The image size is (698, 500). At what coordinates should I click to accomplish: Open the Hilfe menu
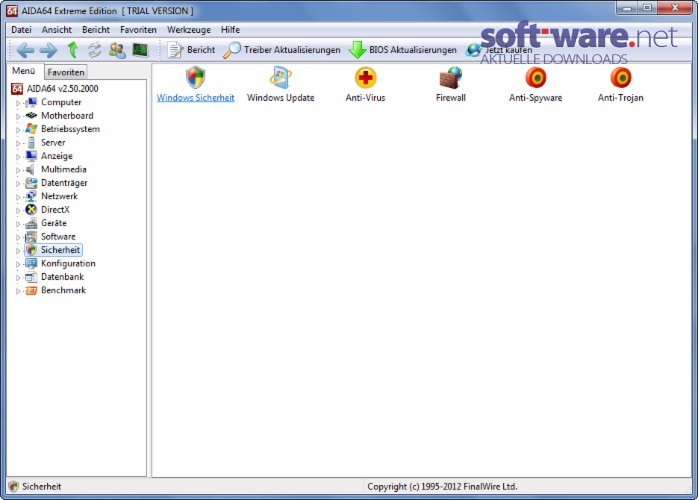(x=230, y=30)
